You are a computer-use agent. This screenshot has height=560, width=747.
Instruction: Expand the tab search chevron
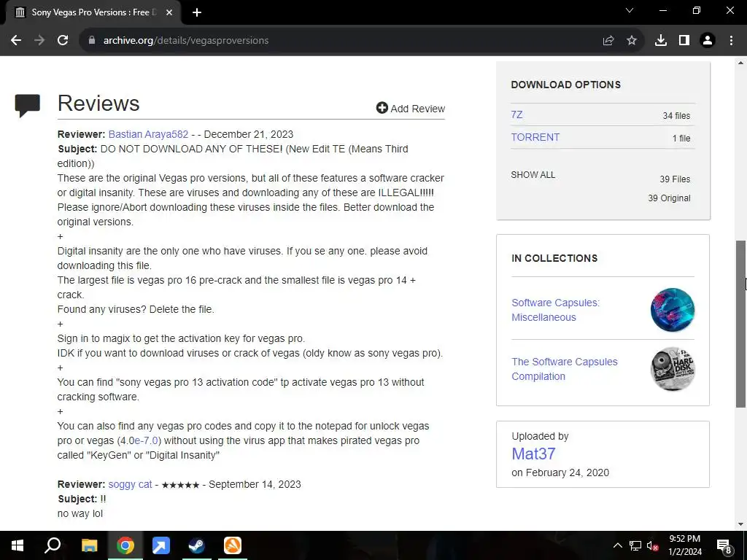click(x=630, y=10)
